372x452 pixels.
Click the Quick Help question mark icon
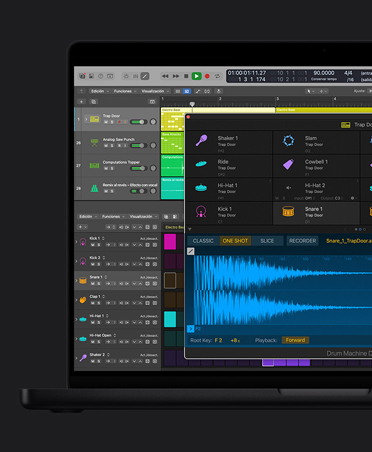tap(101, 76)
